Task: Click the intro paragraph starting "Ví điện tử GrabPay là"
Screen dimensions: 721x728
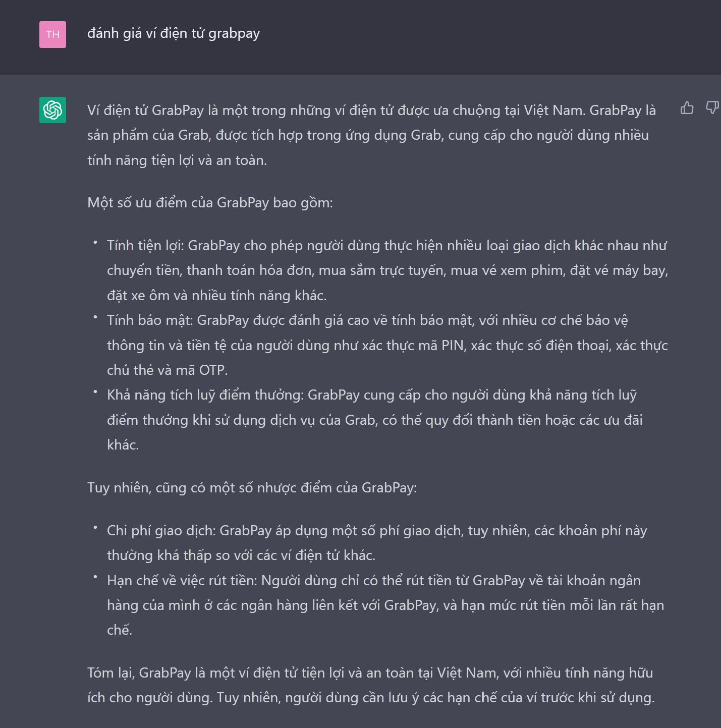Action: point(372,135)
